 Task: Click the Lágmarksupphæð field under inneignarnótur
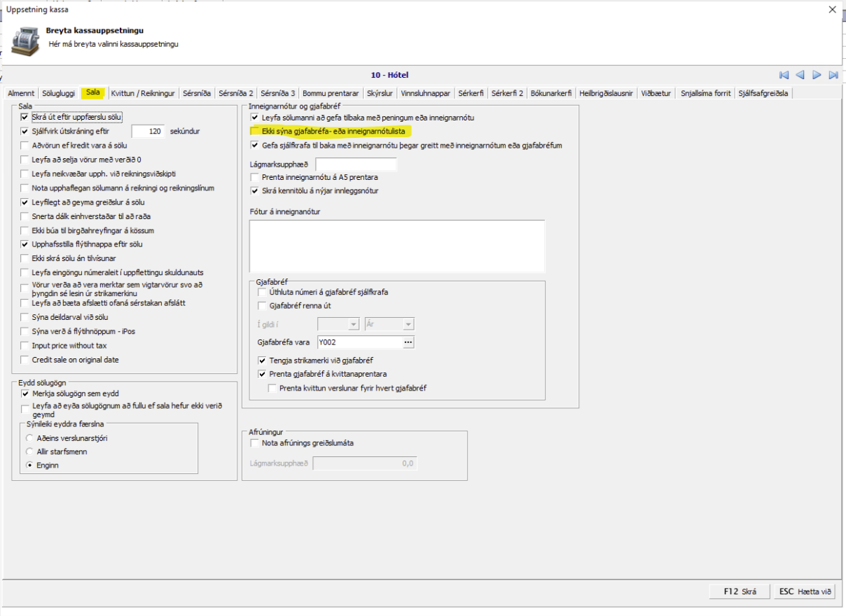click(x=356, y=164)
